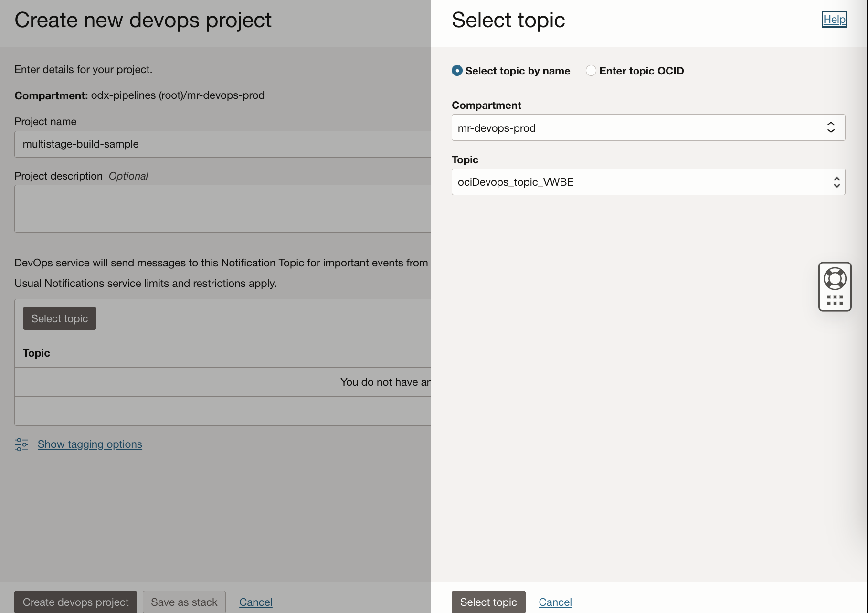Click the life ring support icon
The width and height of the screenshot is (868, 613).
click(x=835, y=278)
